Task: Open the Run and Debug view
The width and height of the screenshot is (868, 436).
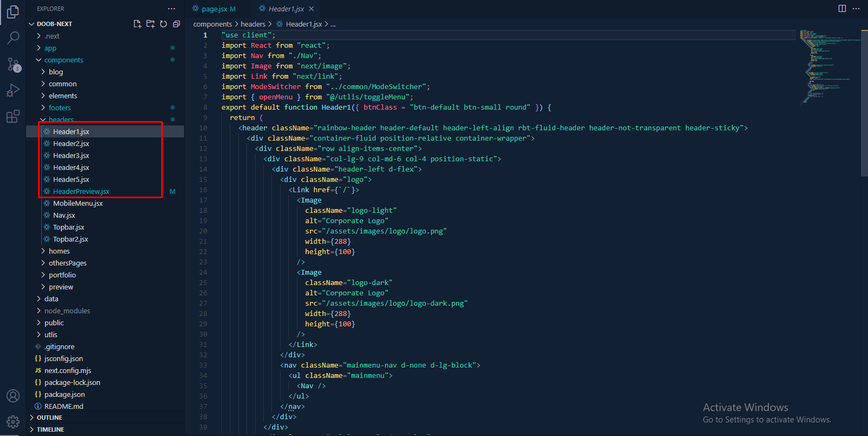Action: [13, 90]
